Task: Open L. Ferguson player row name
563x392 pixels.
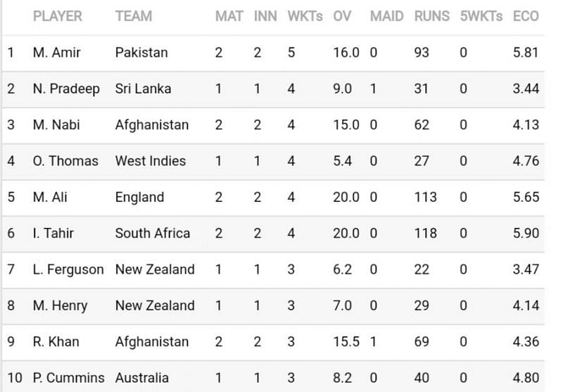Action: pos(68,270)
